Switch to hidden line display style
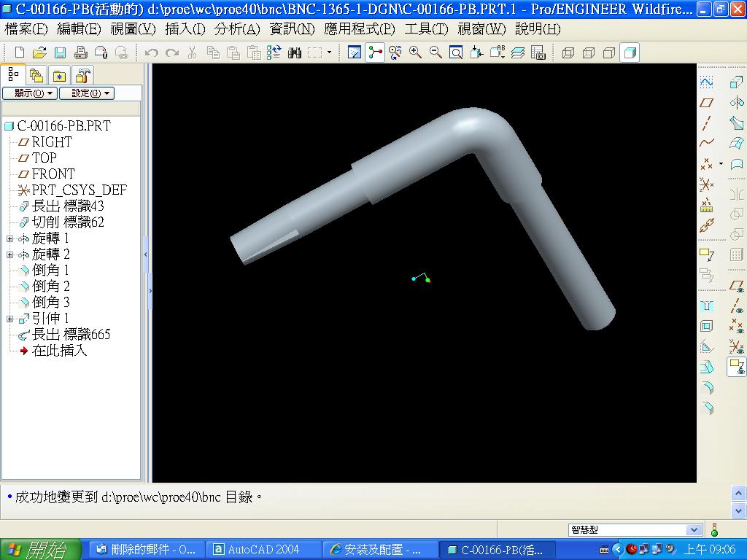This screenshot has height=560, width=747. point(589,52)
